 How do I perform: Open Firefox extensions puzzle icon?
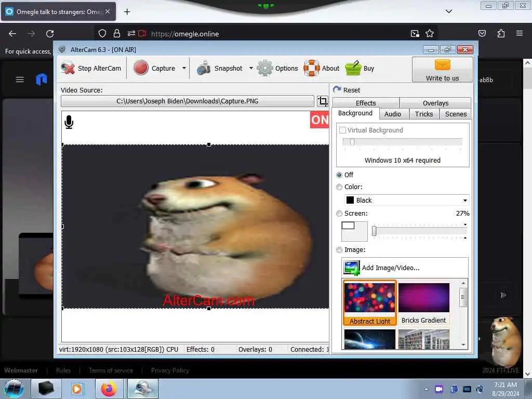point(501,33)
